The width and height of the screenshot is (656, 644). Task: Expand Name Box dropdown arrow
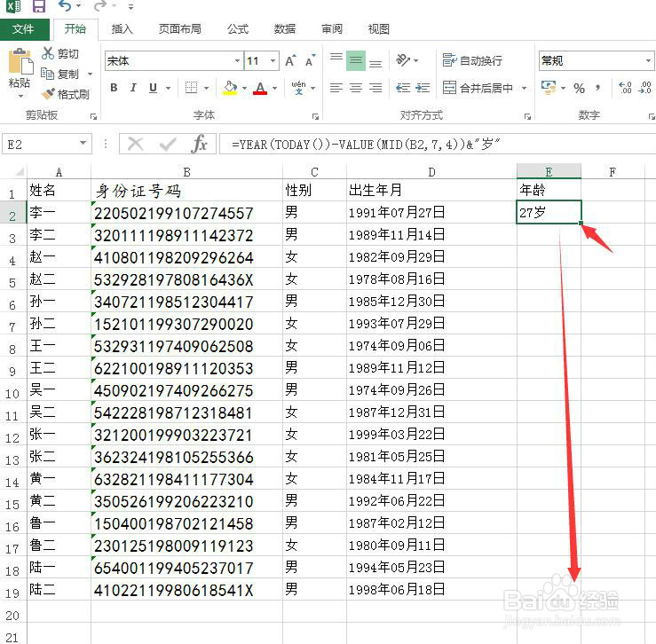pyautogui.click(x=83, y=144)
